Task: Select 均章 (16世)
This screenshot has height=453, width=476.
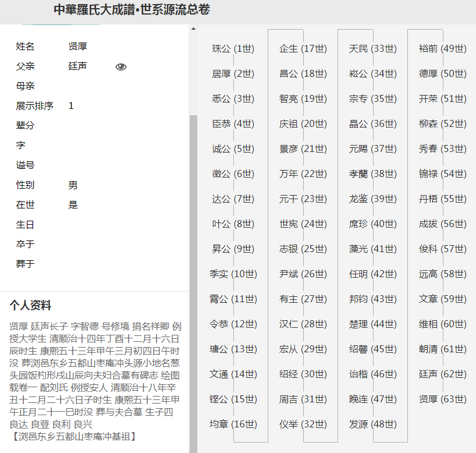Action: 233,424
